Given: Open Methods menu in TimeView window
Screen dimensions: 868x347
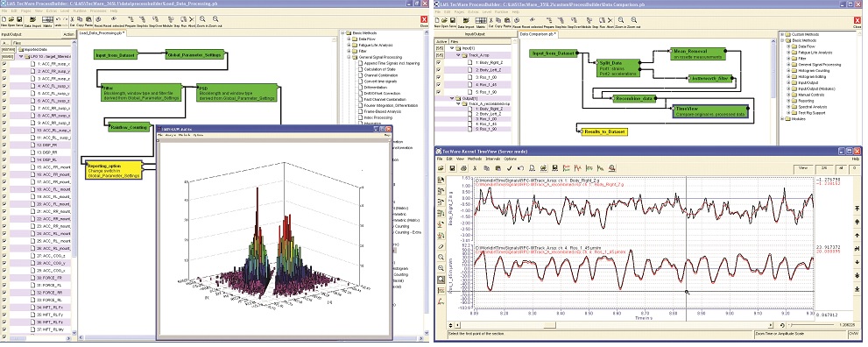Looking at the screenshot, I should coord(475,159).
